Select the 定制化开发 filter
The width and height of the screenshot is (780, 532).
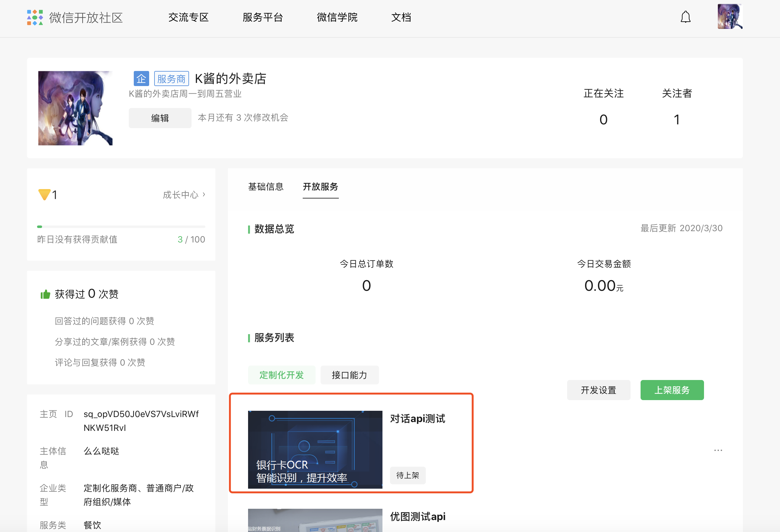pos(281,375)
